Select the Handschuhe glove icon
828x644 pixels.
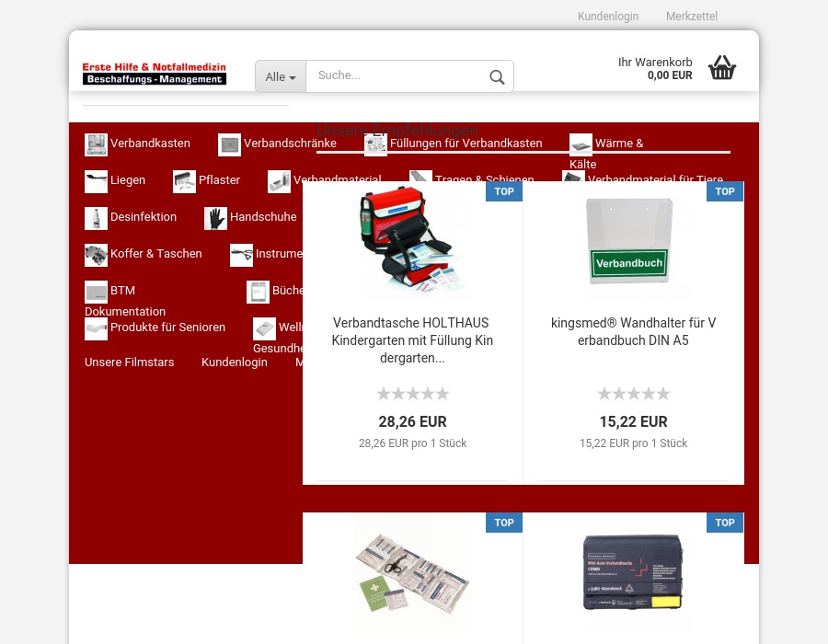[x=215, y=218]
